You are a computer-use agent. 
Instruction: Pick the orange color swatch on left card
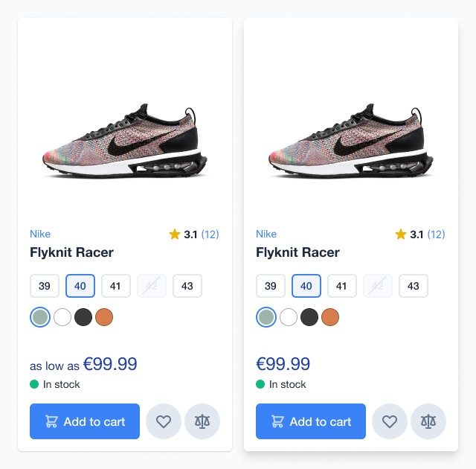(104, 317)
